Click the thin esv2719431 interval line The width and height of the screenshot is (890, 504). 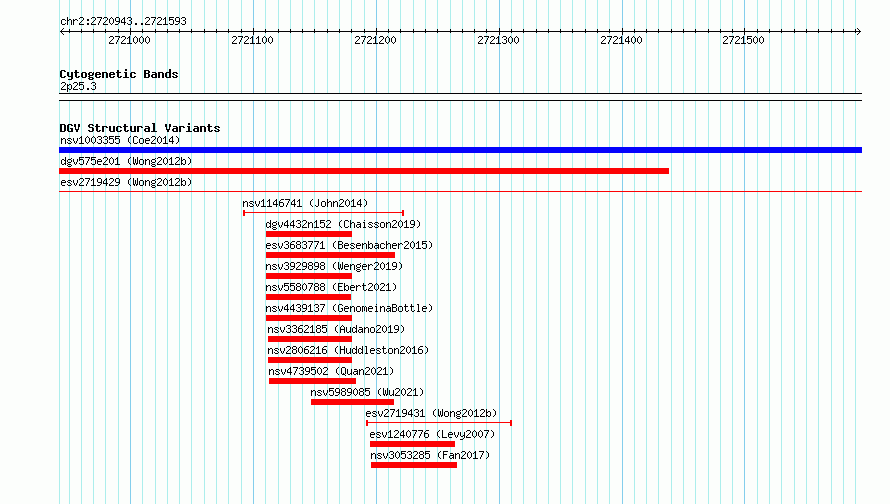(439, 423)
